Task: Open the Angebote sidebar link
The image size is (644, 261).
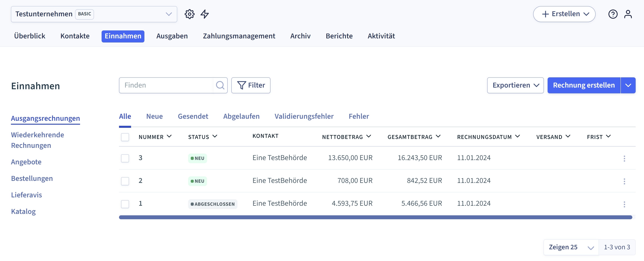Action: [26, 162]
